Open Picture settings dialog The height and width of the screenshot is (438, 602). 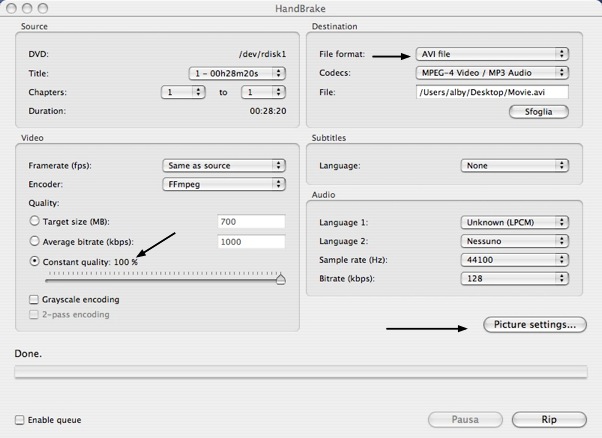click(535, 325)
